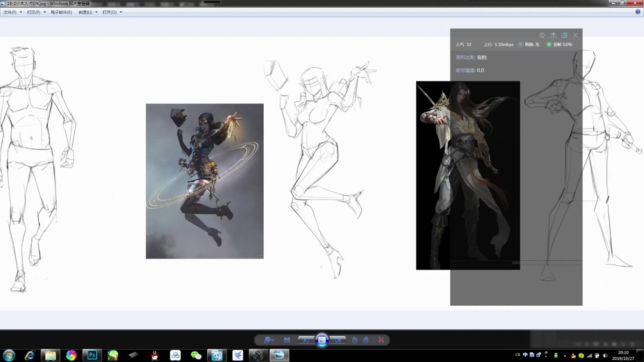This screenshot has width=644, height=362.
Task: Click the 人气 32 popularity counter
Action: [463, 44]
